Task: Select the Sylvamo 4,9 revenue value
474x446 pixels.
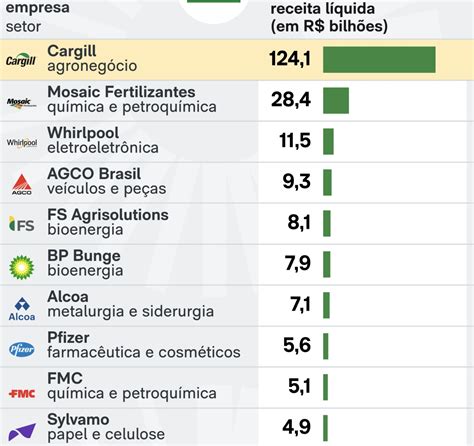Action: click(297, 427)
